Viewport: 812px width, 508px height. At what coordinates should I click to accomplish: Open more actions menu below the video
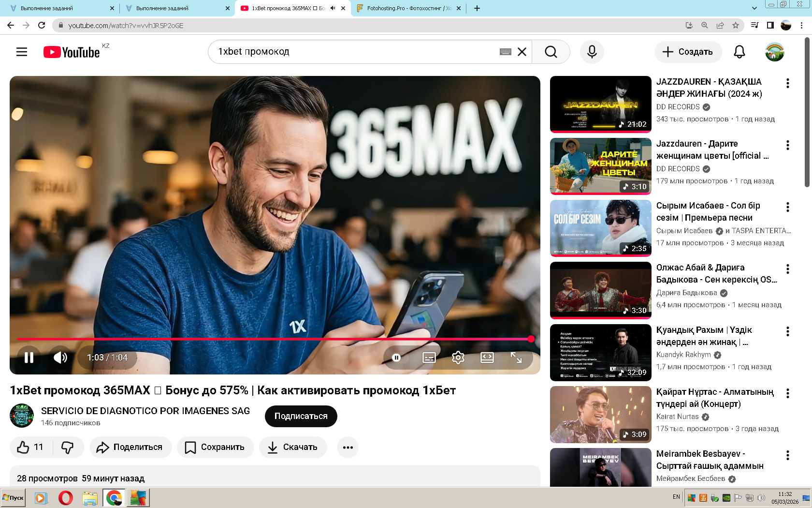pyautogui.click(x=348, y=447)
